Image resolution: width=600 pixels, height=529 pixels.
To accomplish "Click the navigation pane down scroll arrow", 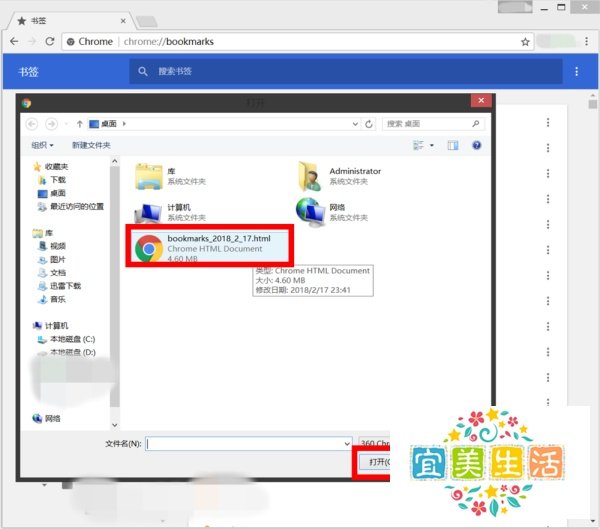I will [x=114, y=425].
